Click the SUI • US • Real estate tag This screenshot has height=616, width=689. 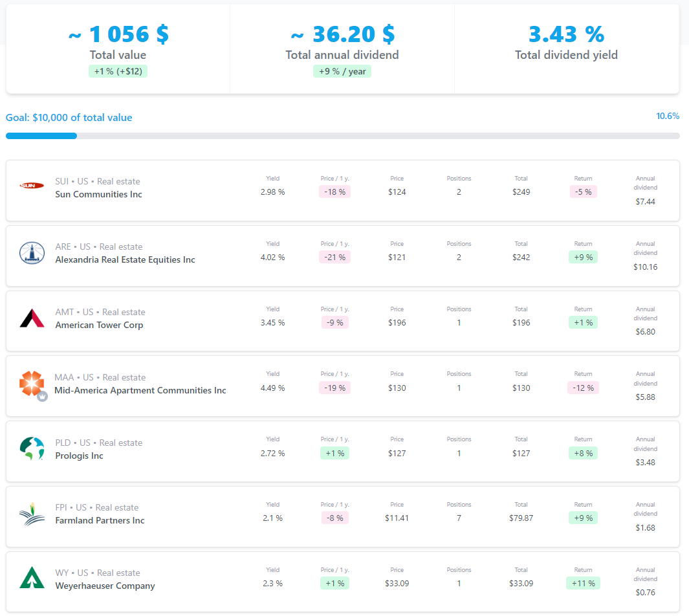[98, 181]
